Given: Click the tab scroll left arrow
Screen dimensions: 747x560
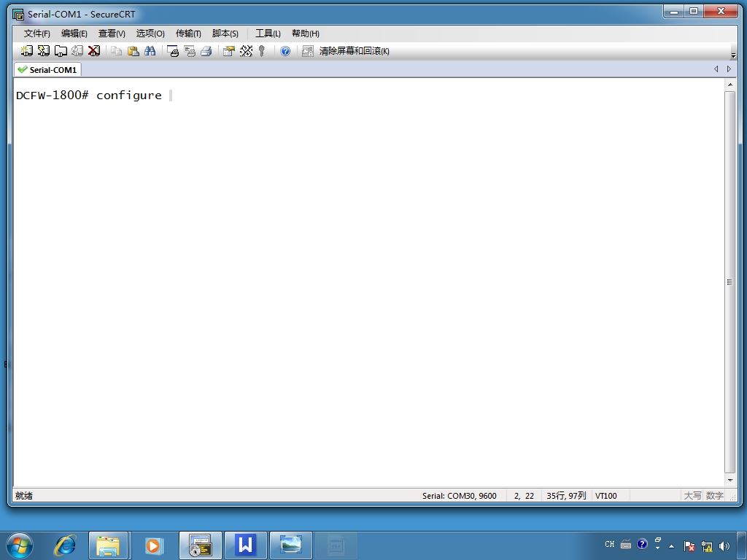Looking at the screenshot, I should click(x=716, y=69).
